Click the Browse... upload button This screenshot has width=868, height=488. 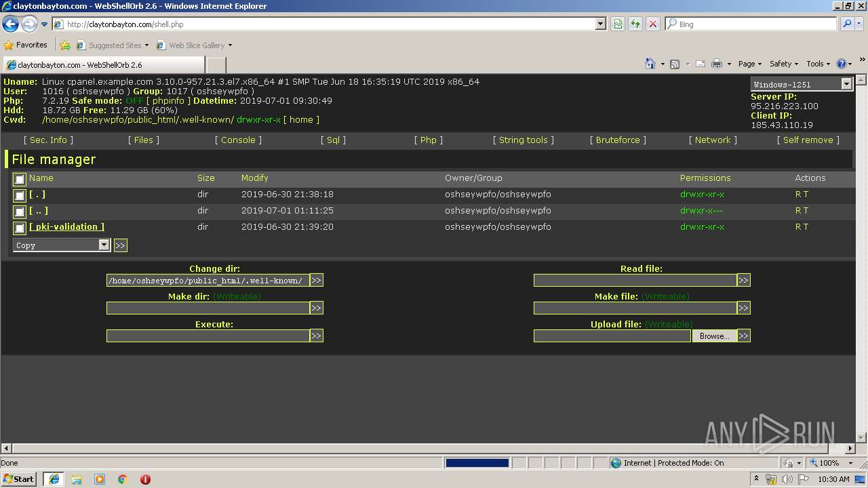[x=714, y=335]
